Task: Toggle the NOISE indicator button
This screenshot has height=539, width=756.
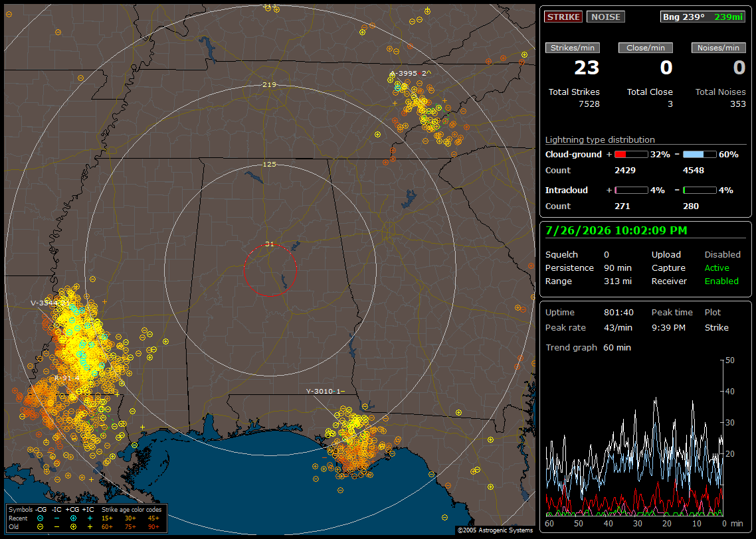Action: pyautogui.click(x=606, y=17)
